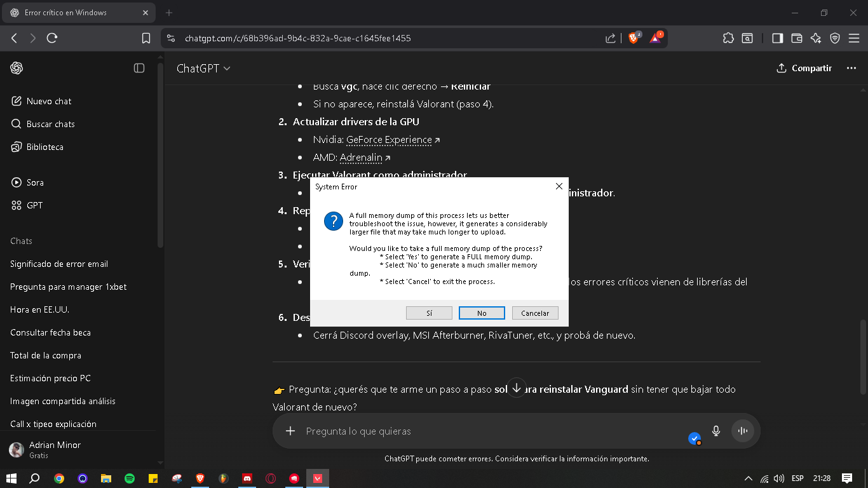Collapse the Chats section header
The image size is (868, 488).
click(x=21, y=241)
